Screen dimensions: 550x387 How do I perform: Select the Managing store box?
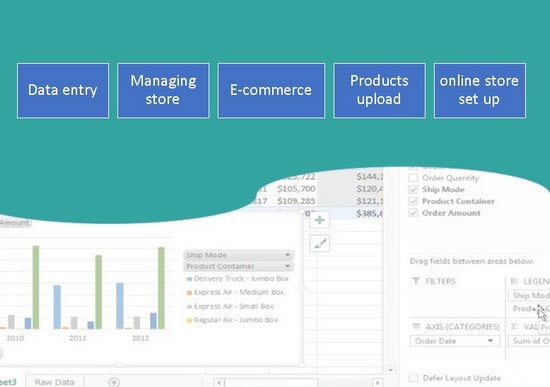coord(163,91)
